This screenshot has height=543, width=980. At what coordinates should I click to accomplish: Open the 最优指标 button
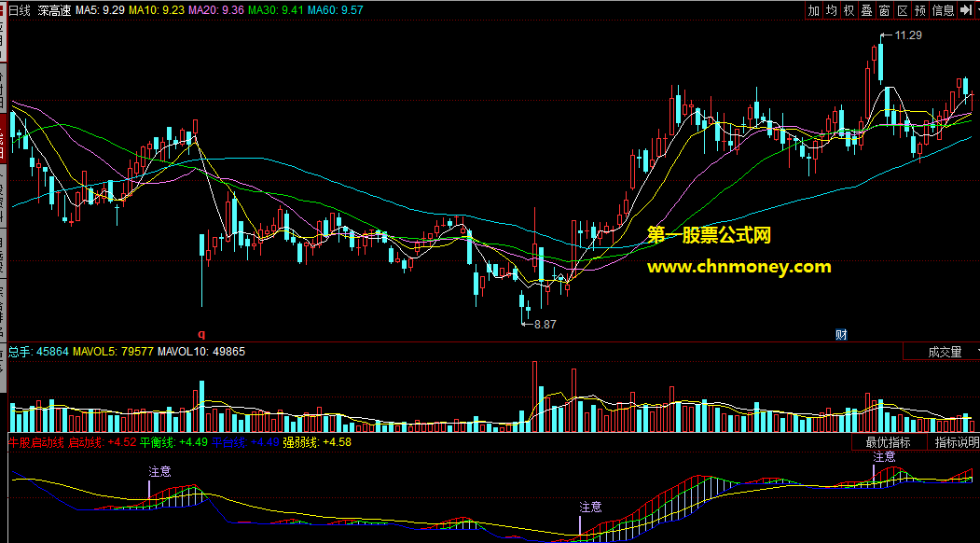point(888,442)
